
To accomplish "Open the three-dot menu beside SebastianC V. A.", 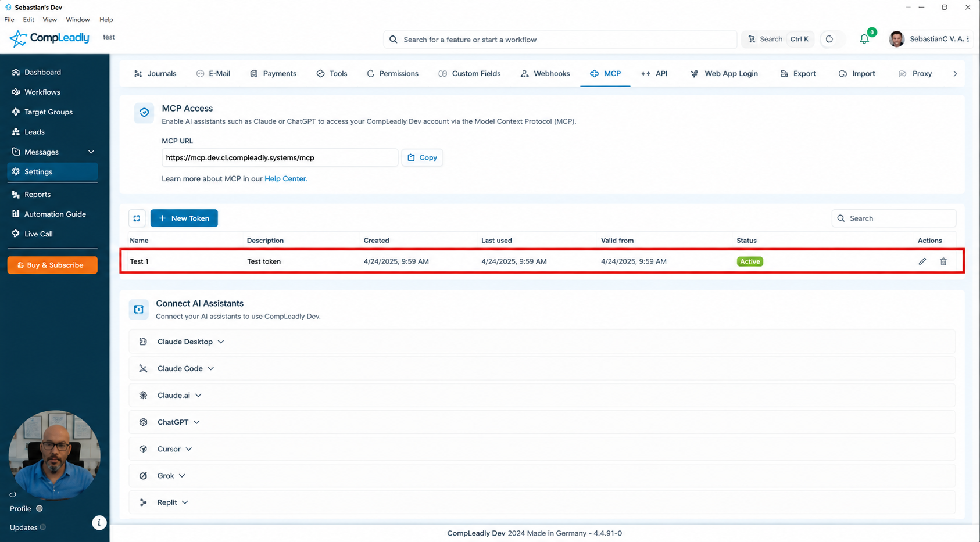I will (x=968, y=39).
